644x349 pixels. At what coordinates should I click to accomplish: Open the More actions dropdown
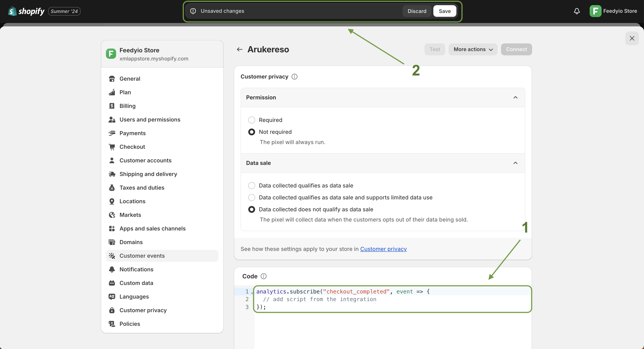(473, 49)
